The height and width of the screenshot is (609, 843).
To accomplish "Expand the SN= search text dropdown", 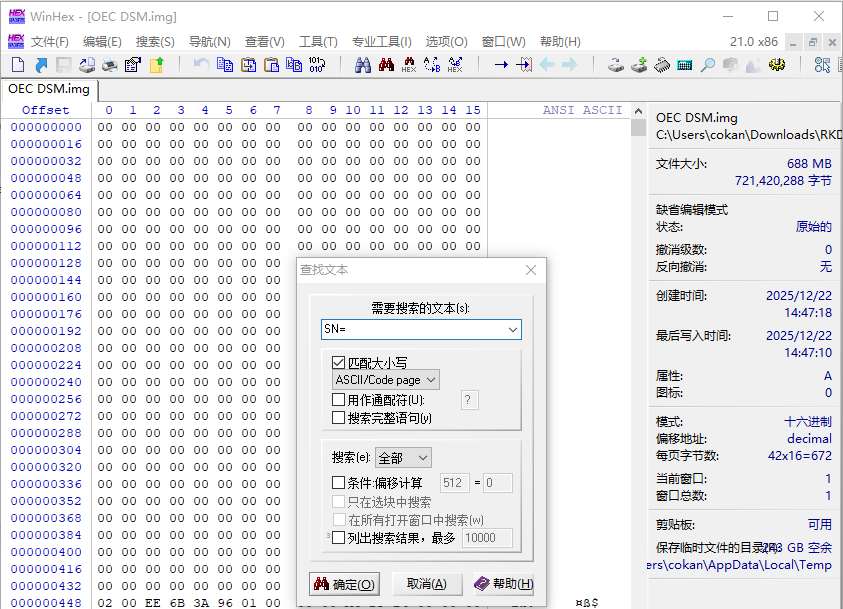I will coord(512,329).
